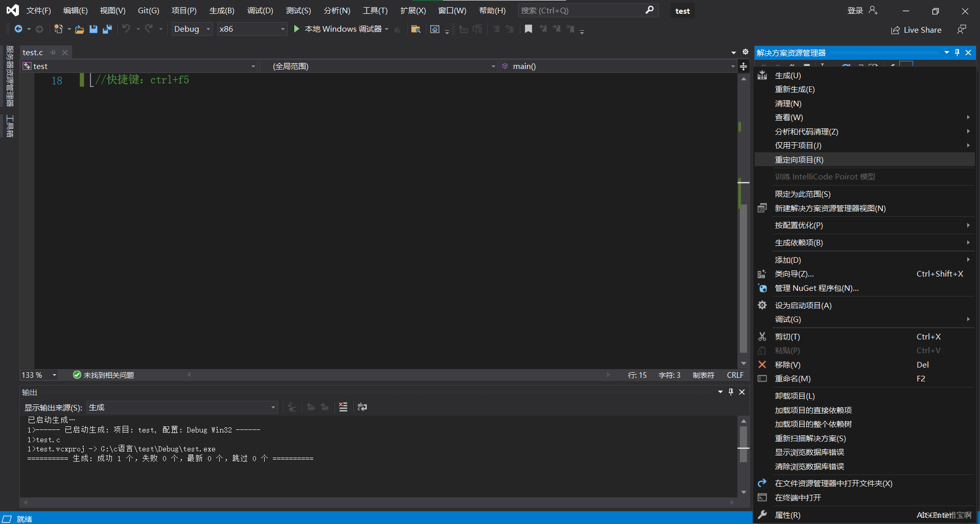Viewport: 980px width, 524px height.
Task: Open the main() member dropdown
Action: (x=618, y=66)
